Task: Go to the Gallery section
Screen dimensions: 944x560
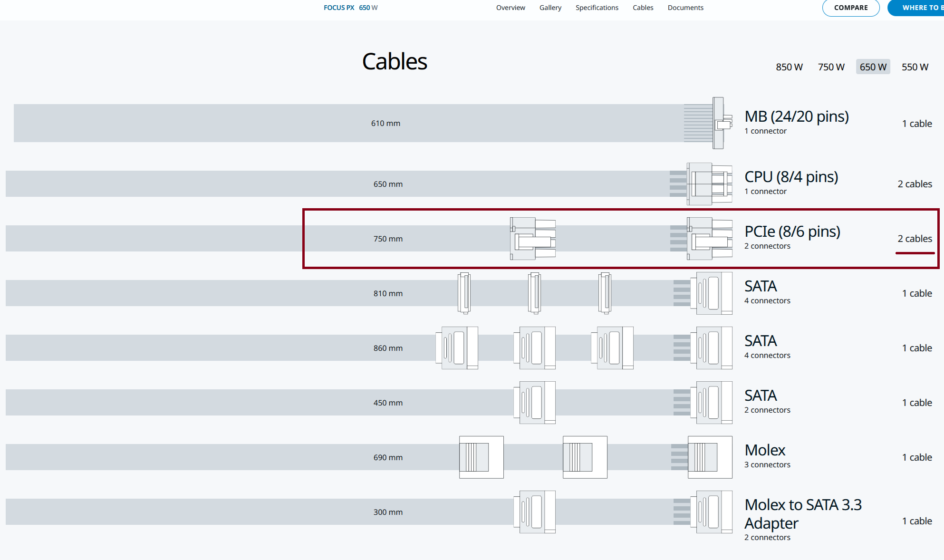Action: (x=550, y=8)
